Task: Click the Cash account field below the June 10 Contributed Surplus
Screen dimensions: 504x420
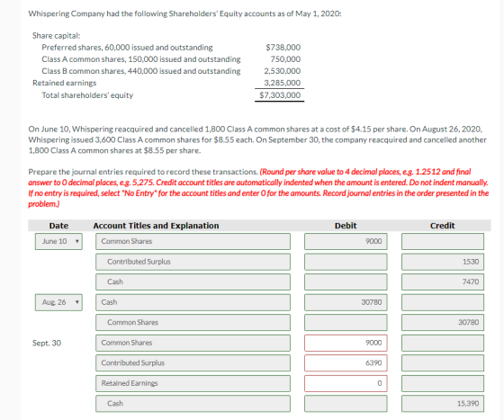Action: click(x=193, y=281)
